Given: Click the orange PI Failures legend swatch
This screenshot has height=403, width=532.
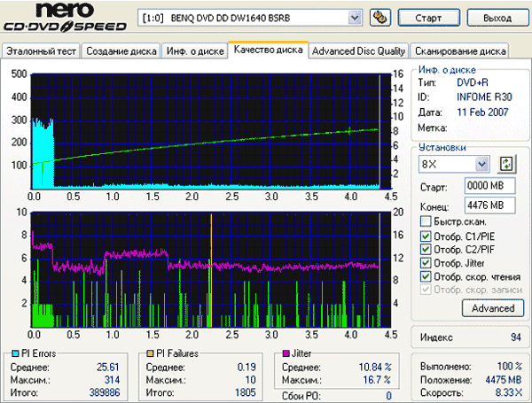Looking at the screenshot, I should [150, 353].
